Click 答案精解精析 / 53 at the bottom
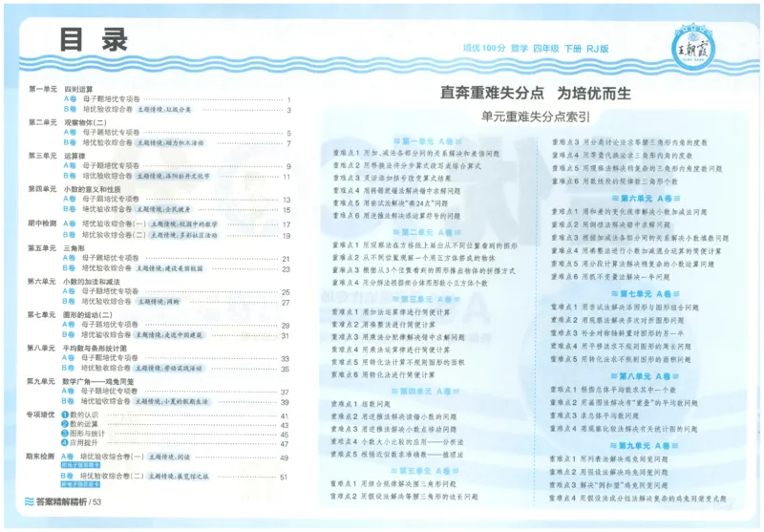 (x=69, y=501)
